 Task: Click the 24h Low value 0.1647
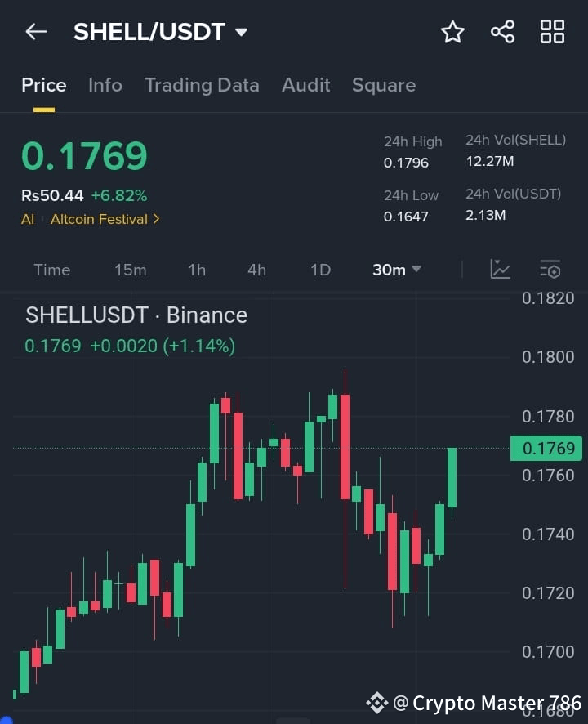click(406, 216)
